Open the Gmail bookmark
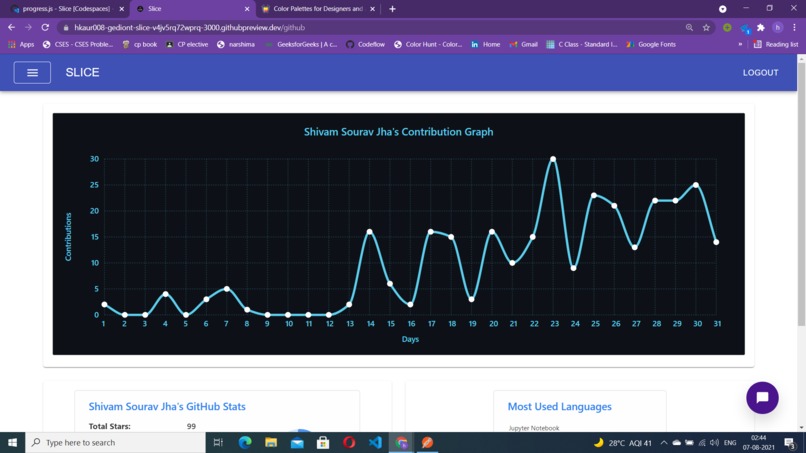The width and height of the screenshot is (806, 453). click(523, 44)
